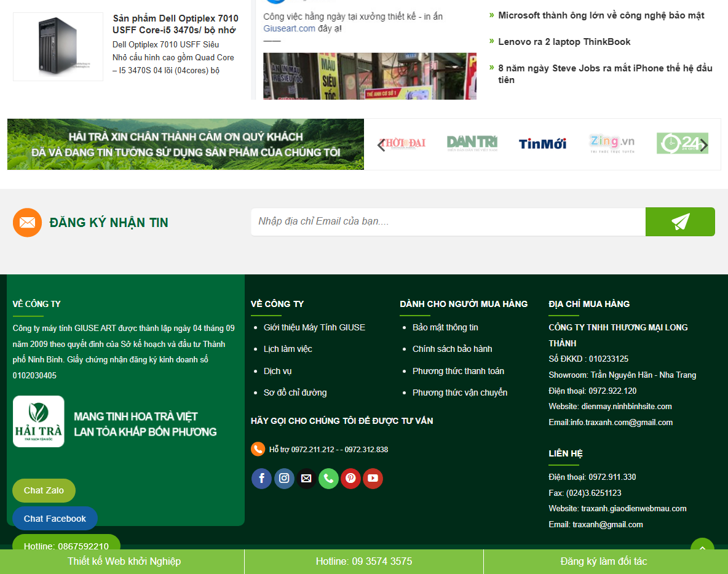
Task: Click the email envelope social icon
Action: [306, 479]
